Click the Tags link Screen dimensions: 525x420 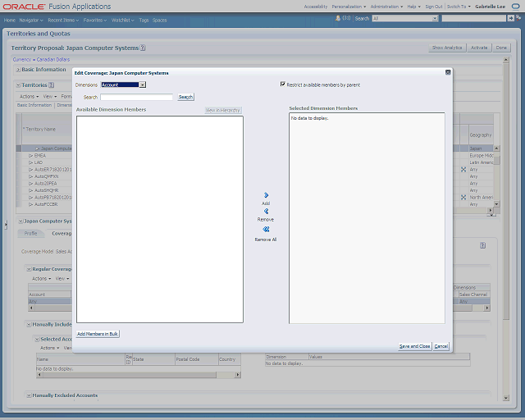[144, 20]
